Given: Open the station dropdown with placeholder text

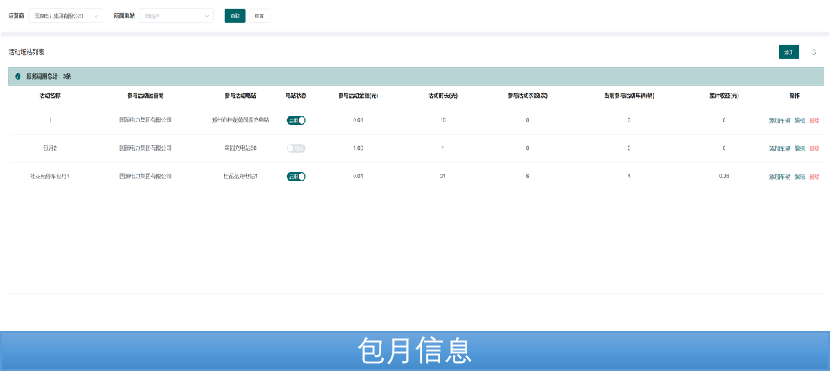Looking at the screenshot, I should (x=176, y=16).
